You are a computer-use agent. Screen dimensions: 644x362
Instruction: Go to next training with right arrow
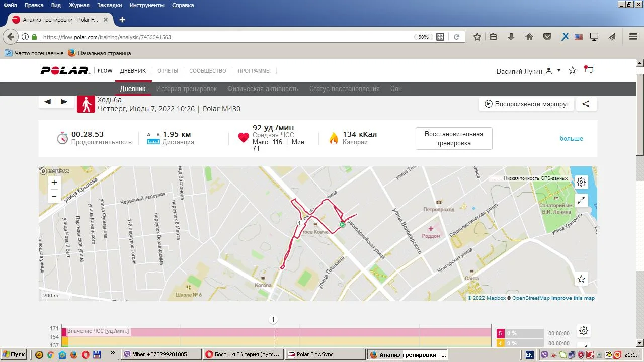coord(64,102)
